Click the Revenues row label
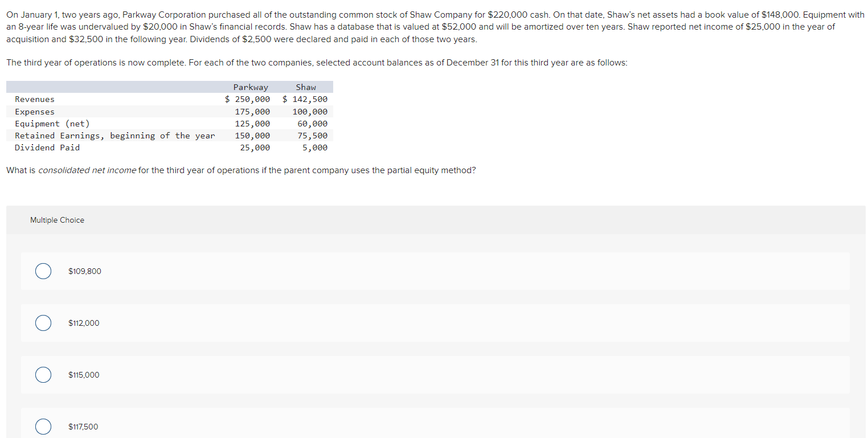The height and width of the screenshot is (438, 868). click(35, 99)
